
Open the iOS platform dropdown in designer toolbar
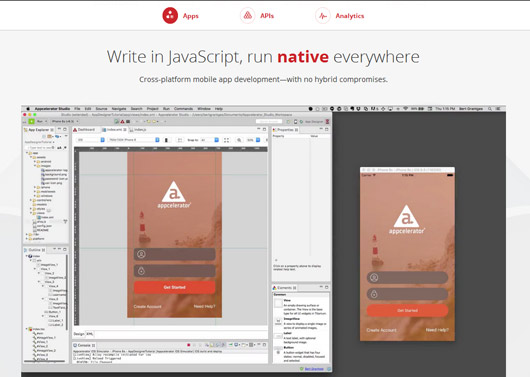(x=91, y=140)
